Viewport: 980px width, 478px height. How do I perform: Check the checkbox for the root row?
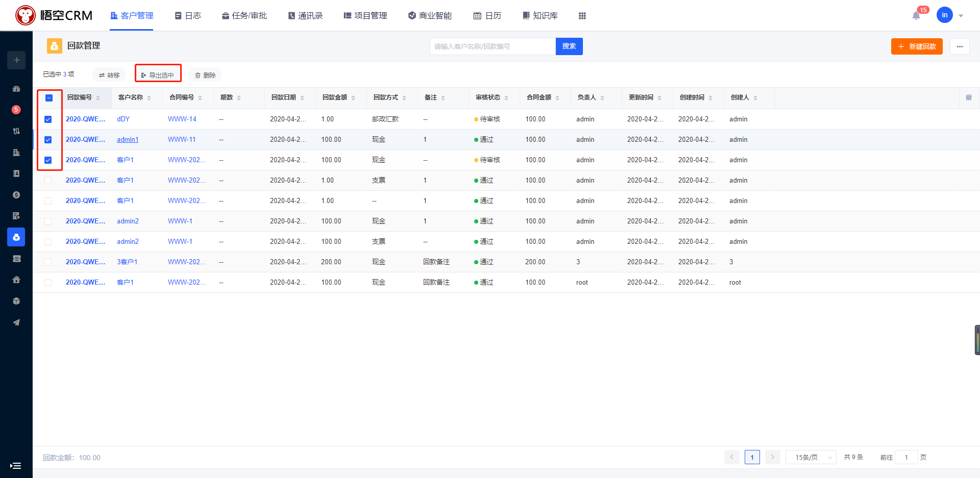[x=48, y=283]
